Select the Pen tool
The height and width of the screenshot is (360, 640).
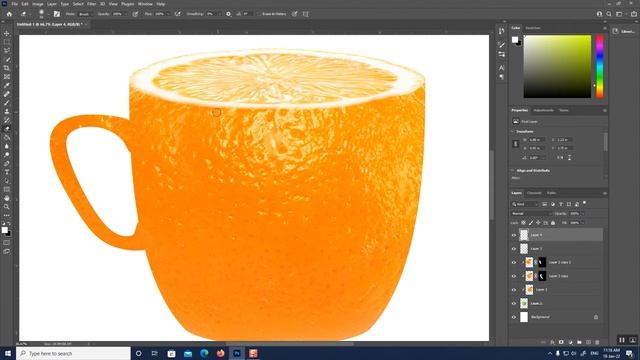pos(7,163)
